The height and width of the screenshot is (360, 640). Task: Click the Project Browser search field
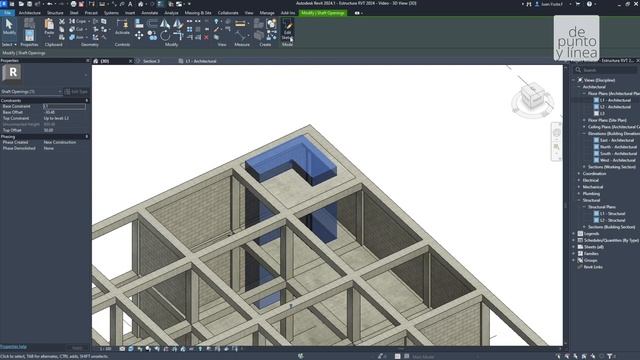point(605,70)
